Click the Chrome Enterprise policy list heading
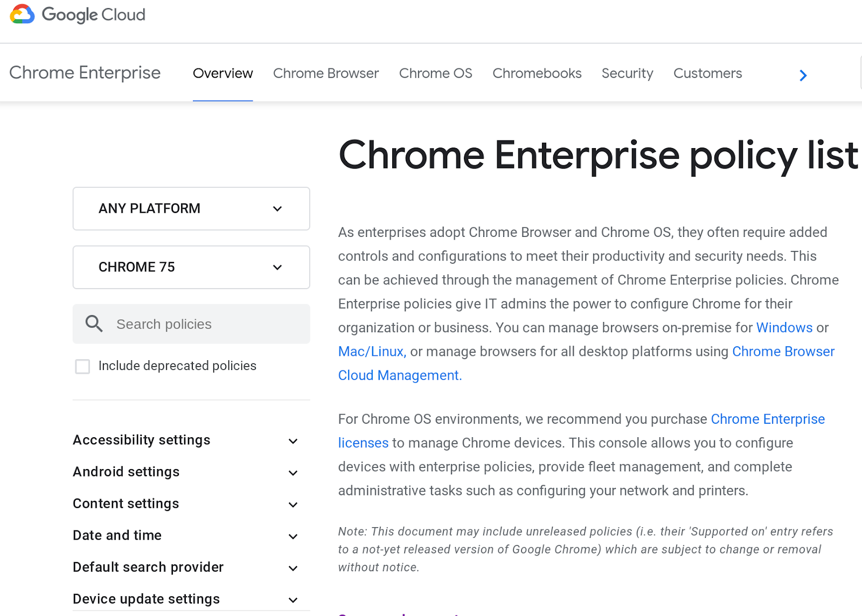Image resolution: width=862 pixels, height=616 pixels. point(599,156)
